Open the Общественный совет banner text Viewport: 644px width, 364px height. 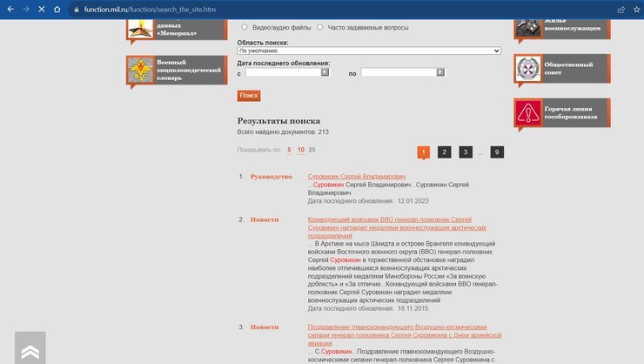point(568,69)
